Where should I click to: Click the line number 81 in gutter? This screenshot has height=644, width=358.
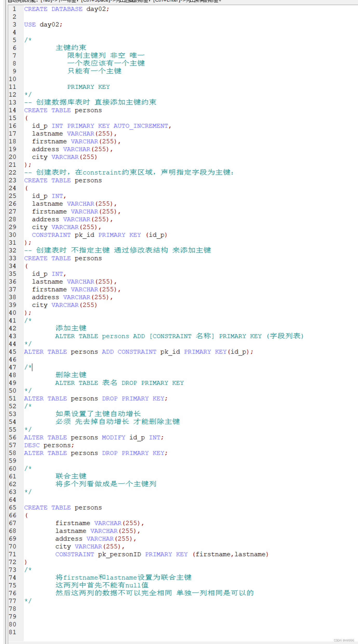pyautogui.click(x=12, y=632)
